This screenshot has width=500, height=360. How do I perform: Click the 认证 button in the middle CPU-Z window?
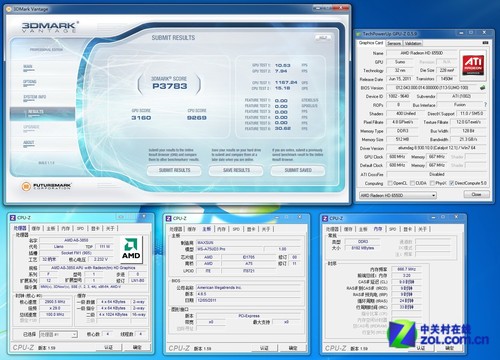click(264, 348)
